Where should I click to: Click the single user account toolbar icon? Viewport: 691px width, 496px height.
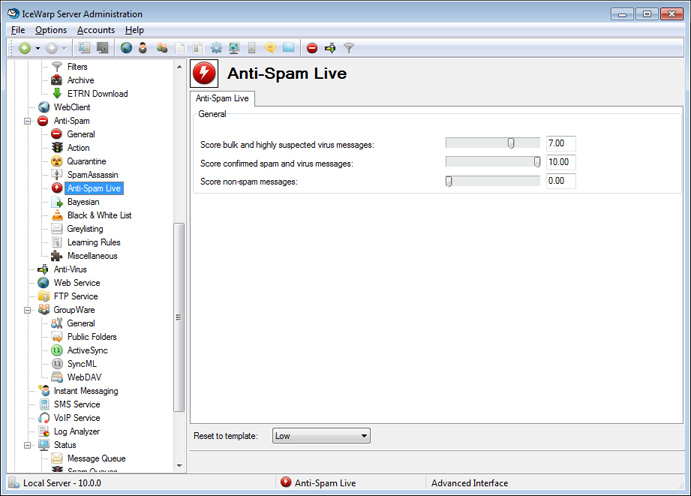click(143, 48)
